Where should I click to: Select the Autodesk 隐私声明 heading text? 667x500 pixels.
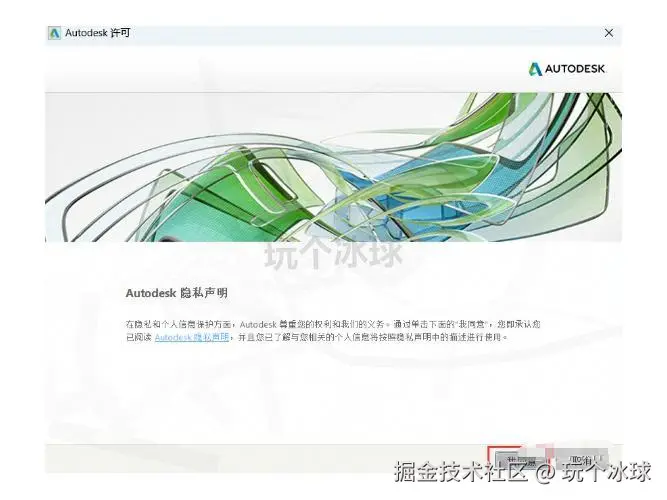pos(177,293)
